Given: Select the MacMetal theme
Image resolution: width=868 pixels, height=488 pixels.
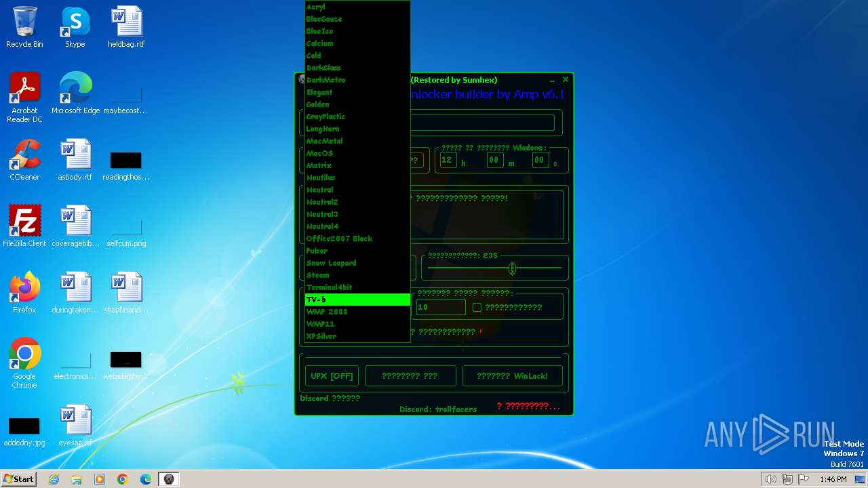Looking at the screenshot, I should (x=357, y=141).
